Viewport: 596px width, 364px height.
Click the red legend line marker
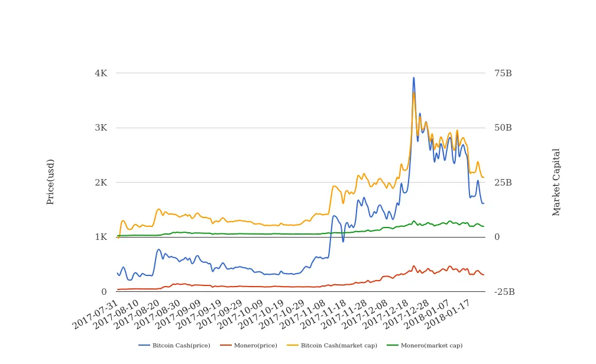point(225,345)
